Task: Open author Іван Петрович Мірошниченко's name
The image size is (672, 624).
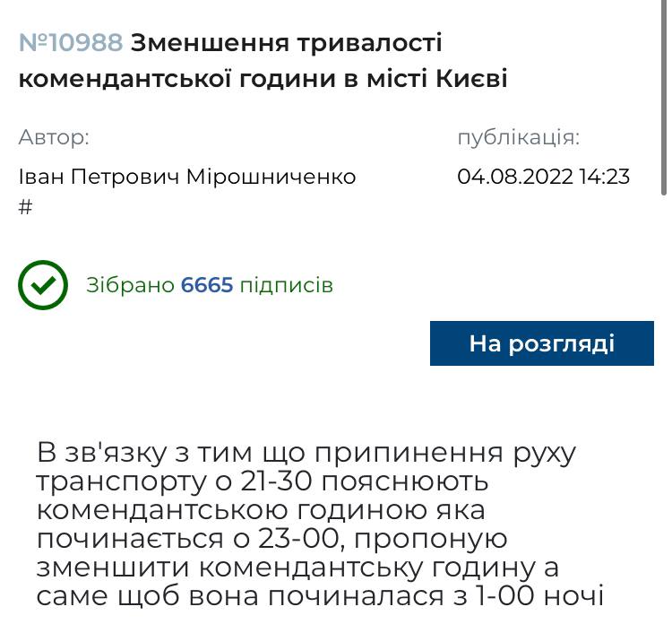Action: [187, 177]
